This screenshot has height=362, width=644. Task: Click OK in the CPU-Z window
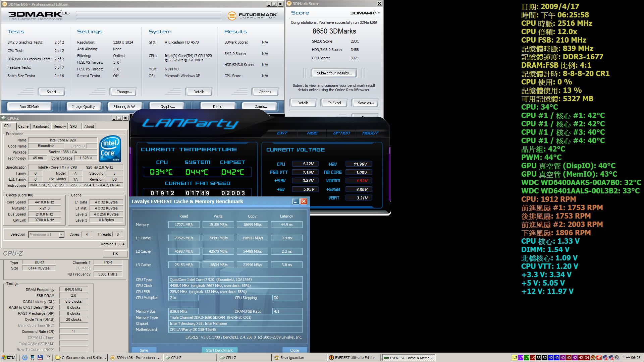[x=115, y=254]
